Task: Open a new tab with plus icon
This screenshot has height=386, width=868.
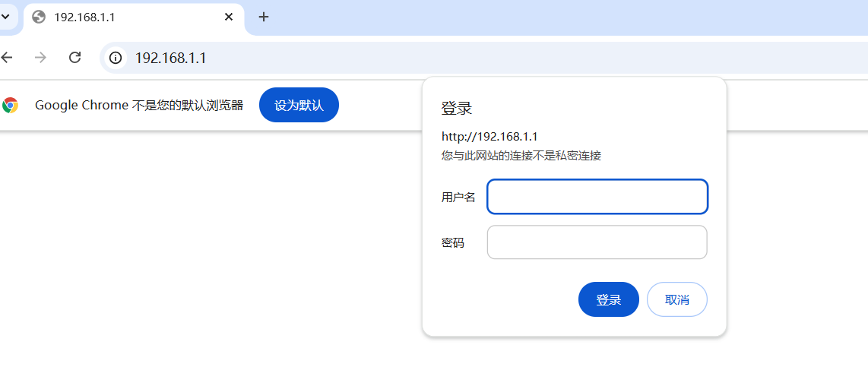Action: (264, 17)
